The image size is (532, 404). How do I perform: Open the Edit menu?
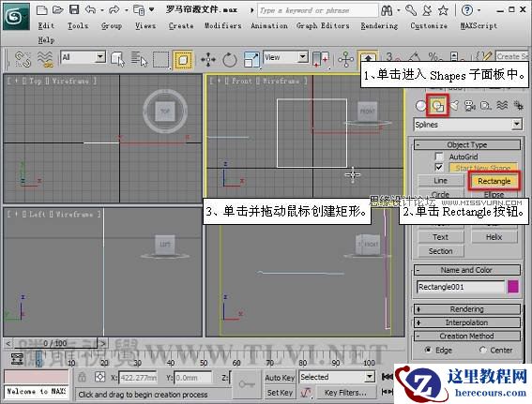click(46, 25)
